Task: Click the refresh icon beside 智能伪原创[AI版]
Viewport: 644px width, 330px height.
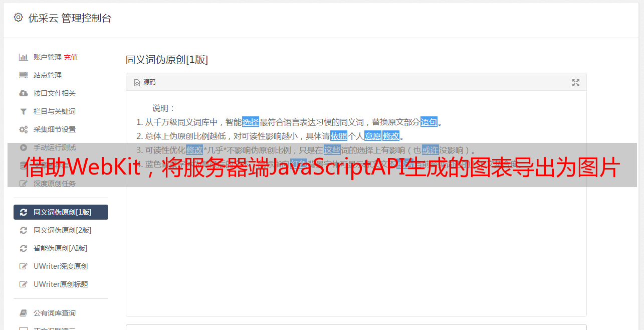Action: click(x=23, y=248)
